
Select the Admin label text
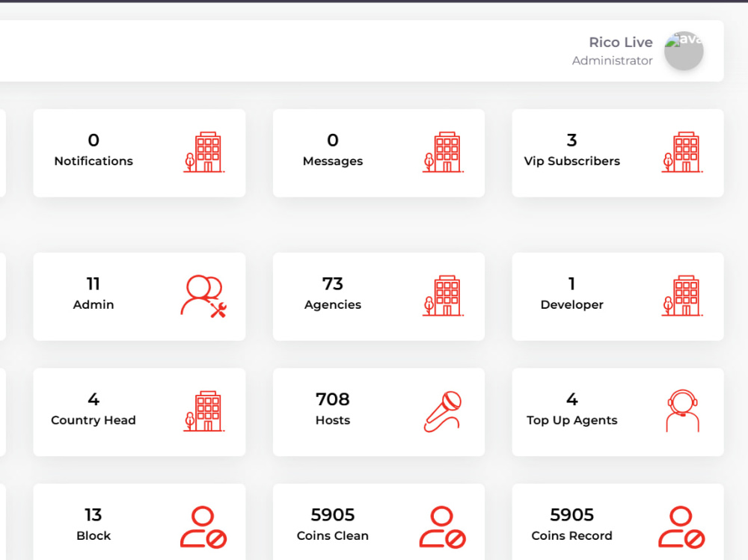[93, 305]
